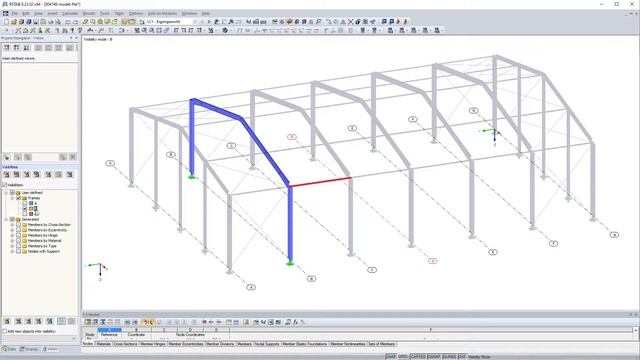Switch to the Nodal Supports table tab
The image size is (640, 360).
[x=267, y=344]
